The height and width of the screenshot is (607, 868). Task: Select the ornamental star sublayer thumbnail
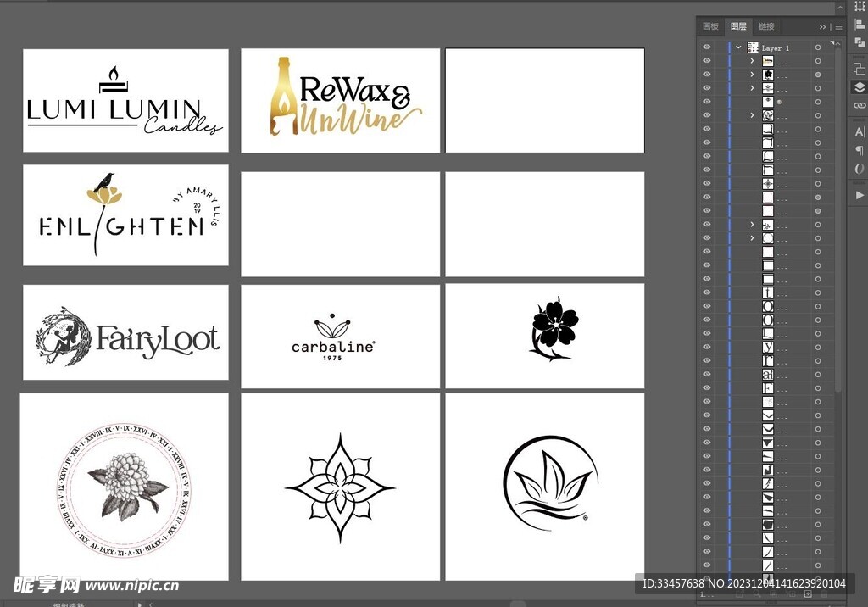(x=768, y=183)
